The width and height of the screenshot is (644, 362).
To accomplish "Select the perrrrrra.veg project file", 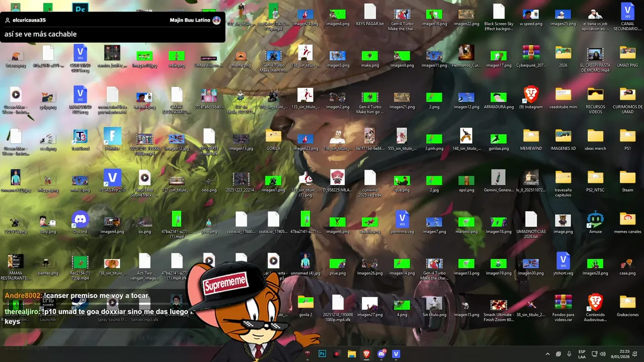I will [x=402, y=222].
